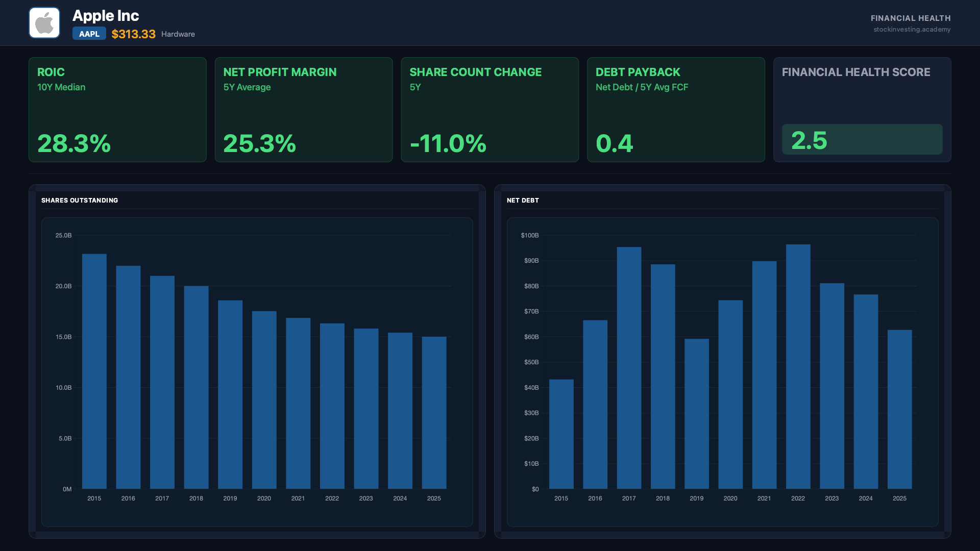Image resolution: width=980 pixels, height=551 pixels.
Task: Click the $20B axis label
Action: pos(531,439)
